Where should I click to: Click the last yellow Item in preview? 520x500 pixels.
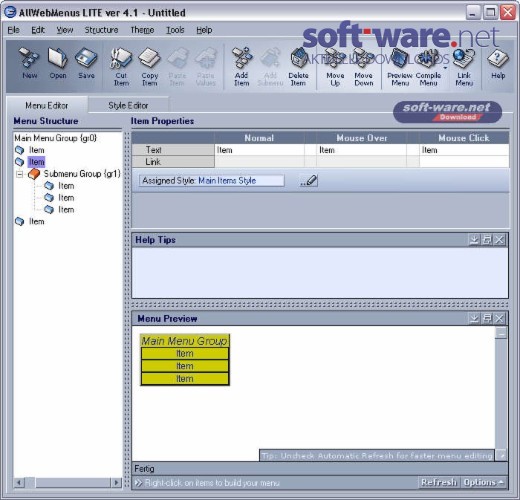(x=185, y=379)
